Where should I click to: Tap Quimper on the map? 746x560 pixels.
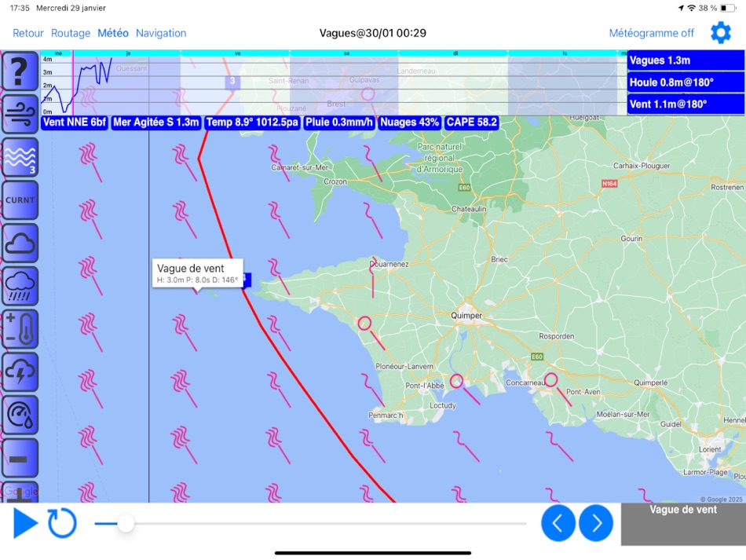(x=466, y=316)
